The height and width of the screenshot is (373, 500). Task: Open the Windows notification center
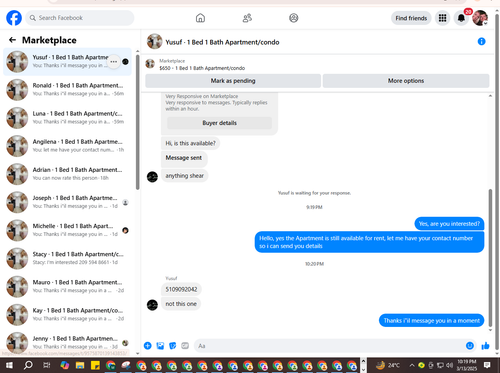[x=487, y=365]
